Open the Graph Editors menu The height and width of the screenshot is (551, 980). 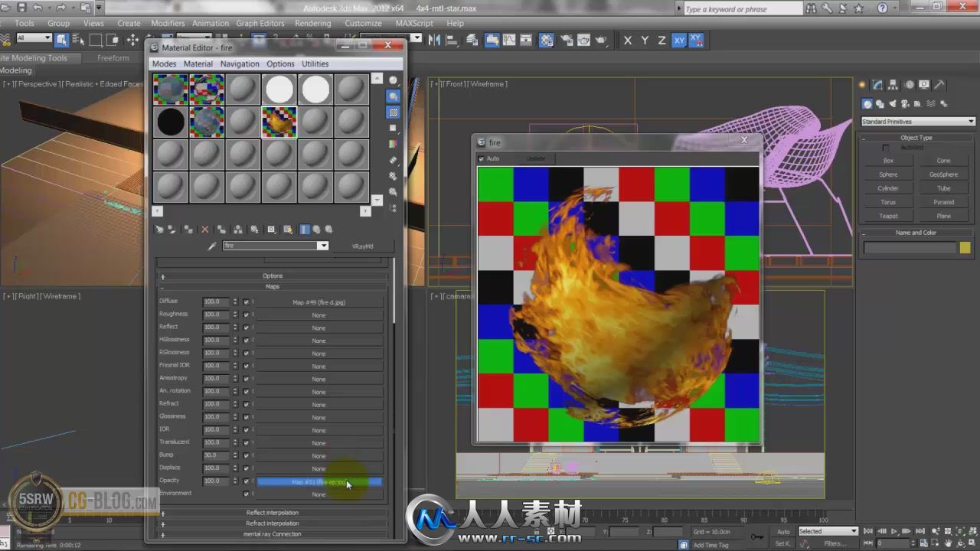260,23
